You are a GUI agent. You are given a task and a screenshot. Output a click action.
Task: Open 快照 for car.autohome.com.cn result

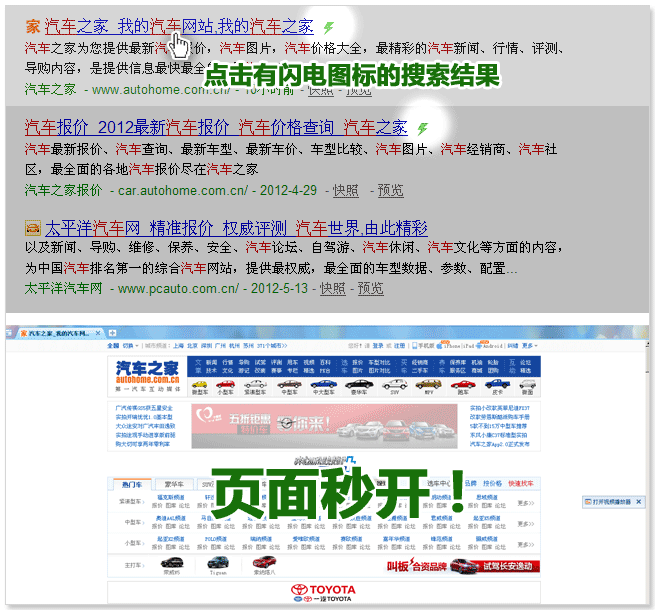[345, 191]
